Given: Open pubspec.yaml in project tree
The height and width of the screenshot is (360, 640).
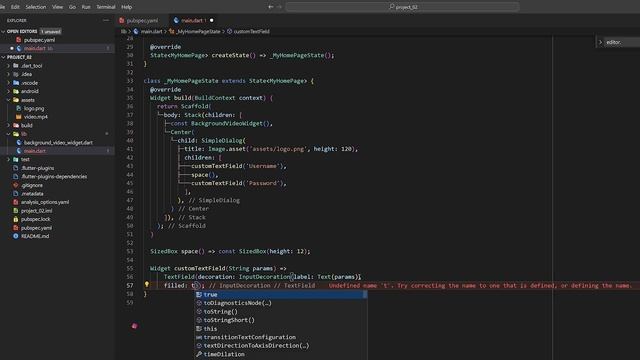Looking at the screenshot, I should [x=36, y=228].
